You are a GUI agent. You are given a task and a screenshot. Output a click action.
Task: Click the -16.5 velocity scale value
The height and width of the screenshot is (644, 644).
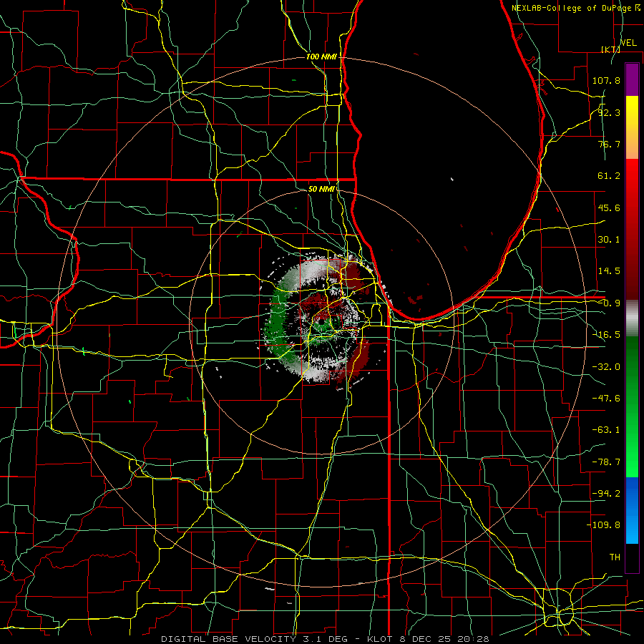[606, 335]
